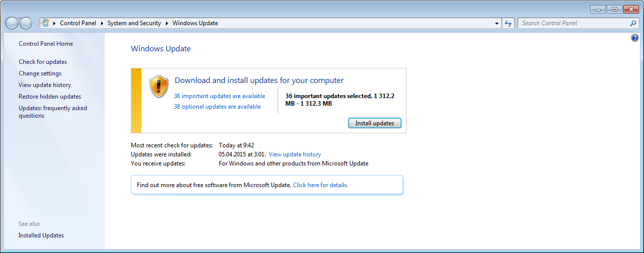Click Check for updates in sidebar
Screen dimensions: 644x253
[43, 62]
